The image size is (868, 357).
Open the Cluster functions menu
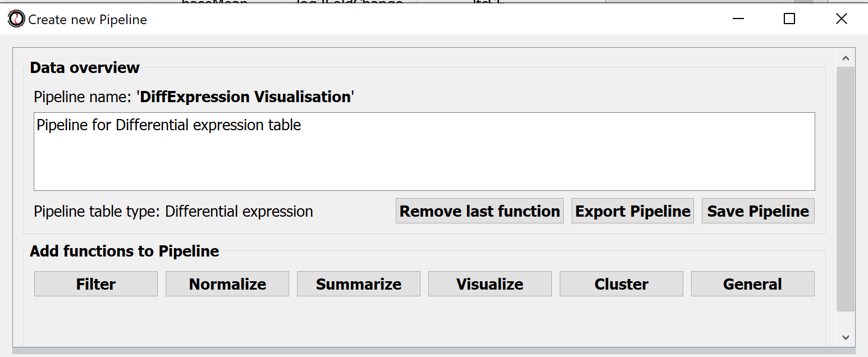[x=622, y=284]
